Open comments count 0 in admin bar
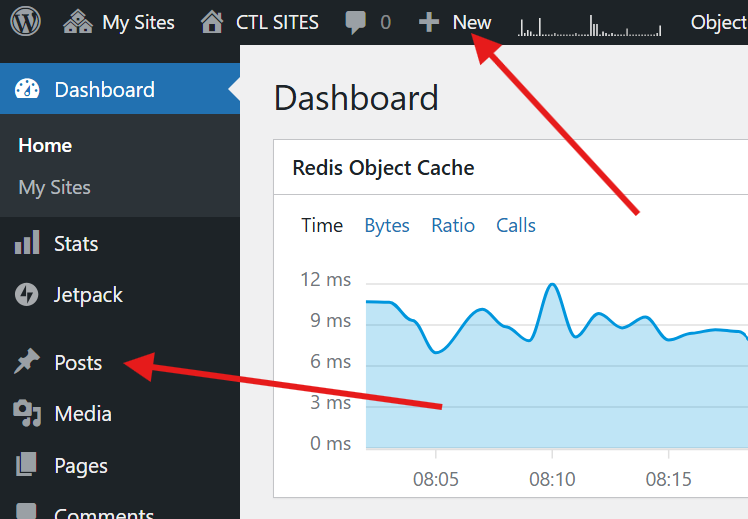 tap(385, 22)
